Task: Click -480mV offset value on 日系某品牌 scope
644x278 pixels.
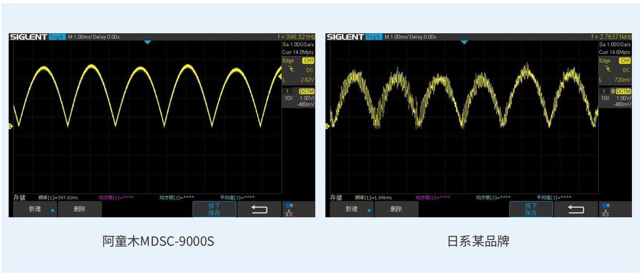Action: 623,104
